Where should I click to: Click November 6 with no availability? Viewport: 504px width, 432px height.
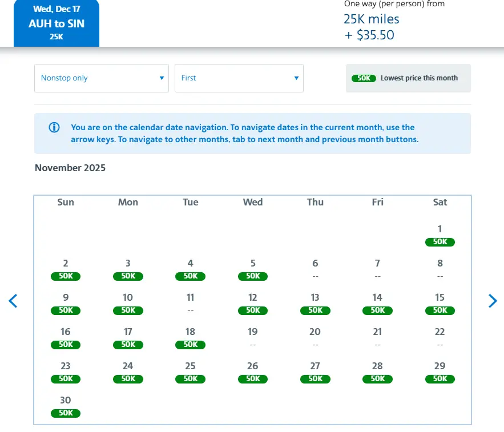pos(315,270)
